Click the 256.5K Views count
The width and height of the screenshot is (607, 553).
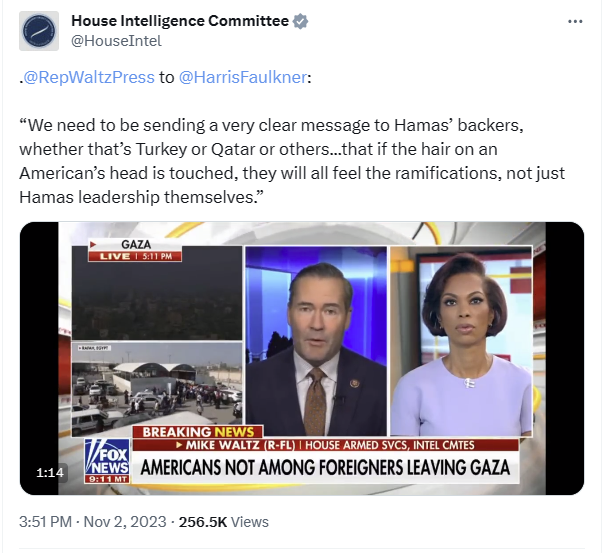pyautogui.click(x=223, y=522)
